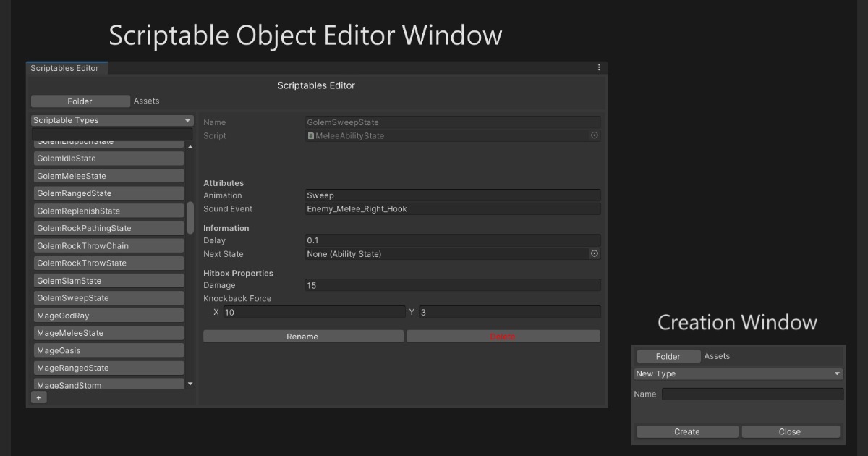Open the Next State object picker
The image size is (868, 456).
pyautogui.click(x=595, y=254)
